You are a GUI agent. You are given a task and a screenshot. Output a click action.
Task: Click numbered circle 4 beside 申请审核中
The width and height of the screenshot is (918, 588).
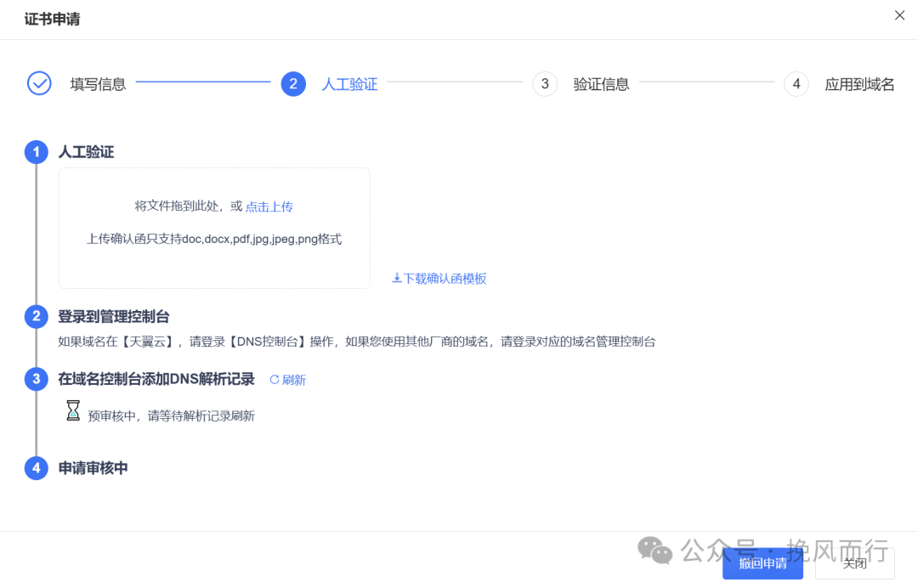point(36,468)
